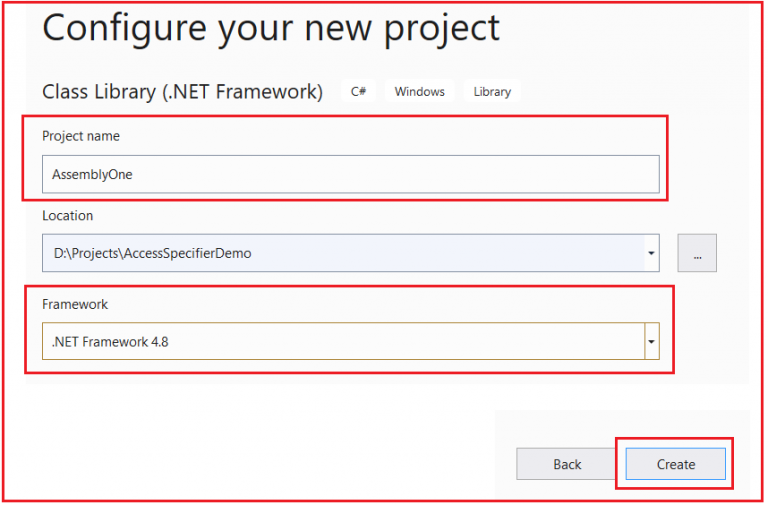Expand the Framework version dropdown arrow
The image size is (768, 505).
[651, 341]
